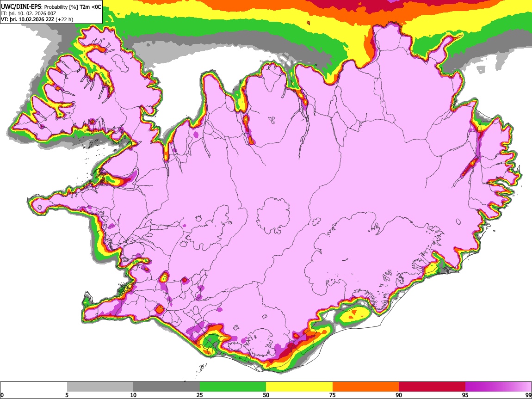The height and width of the screenshot is (399, 532).
Task: Click the legend value '5'
Action: click(x=67, y=395)
